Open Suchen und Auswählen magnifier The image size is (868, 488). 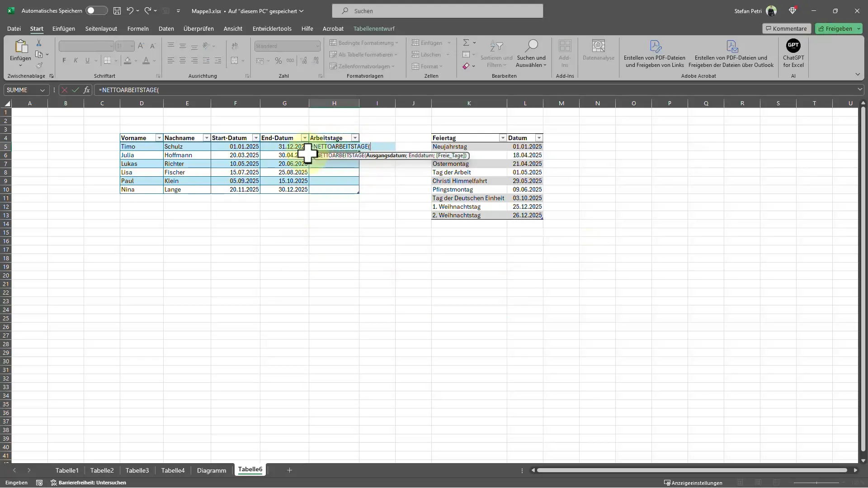[x=531, y=54]
